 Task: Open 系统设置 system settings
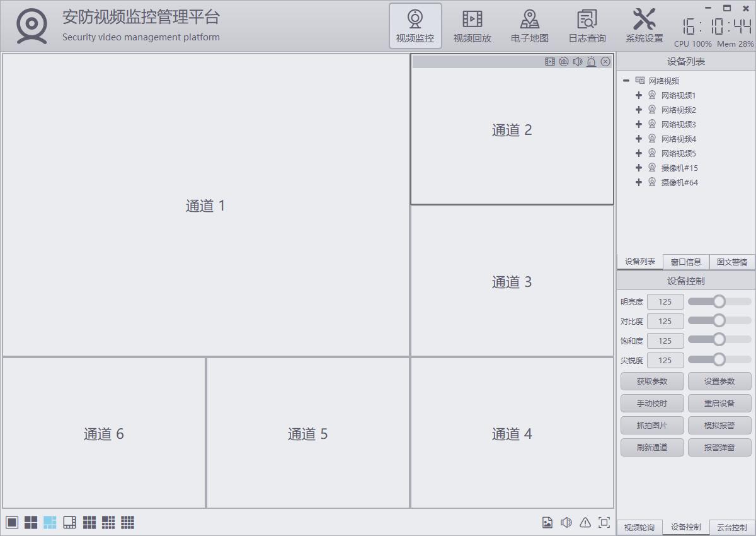pyautogui.click(x=644, y=26)
